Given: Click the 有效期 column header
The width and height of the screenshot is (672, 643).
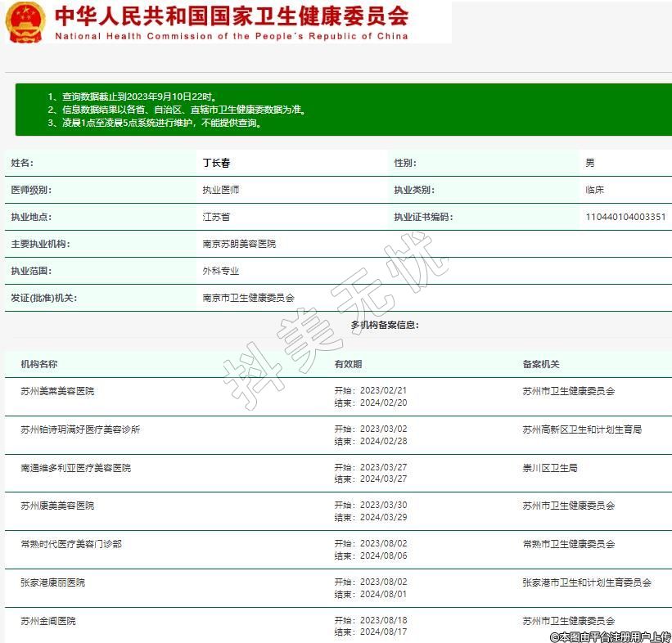Looking at the screenshot, I should 348,364.
